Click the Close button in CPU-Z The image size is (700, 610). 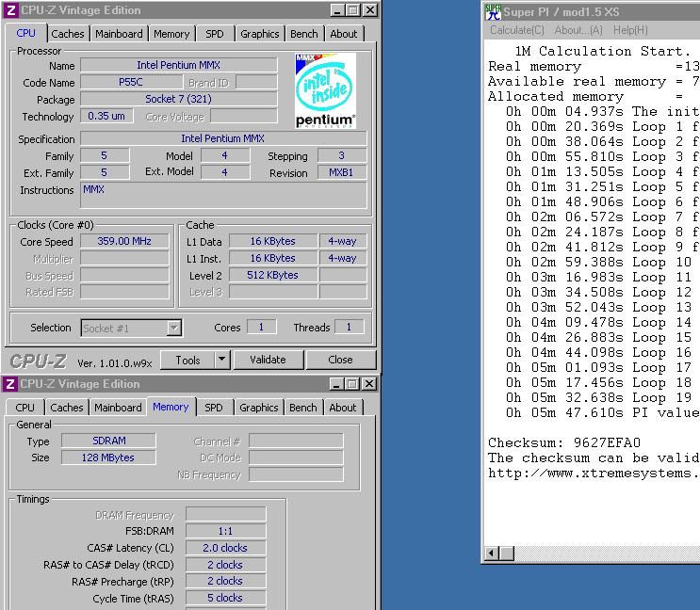point(340,360)
